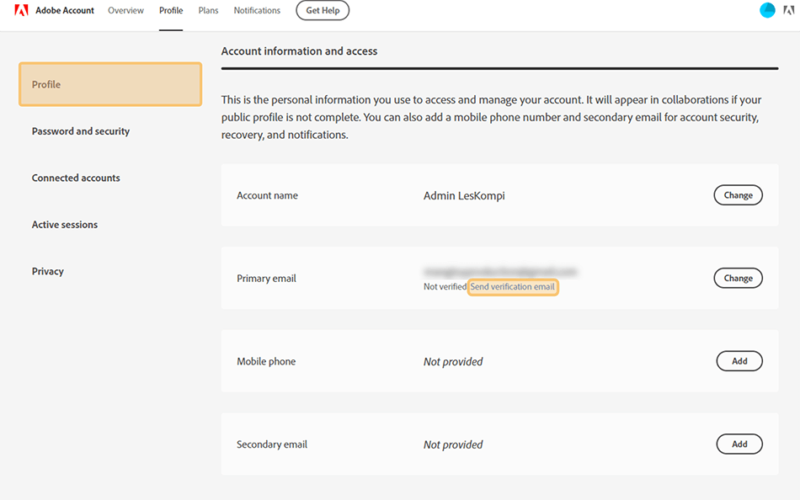Click 'Not provided' in Secondary email row
The image size is (800, 500).
click(x=453, y=445)
